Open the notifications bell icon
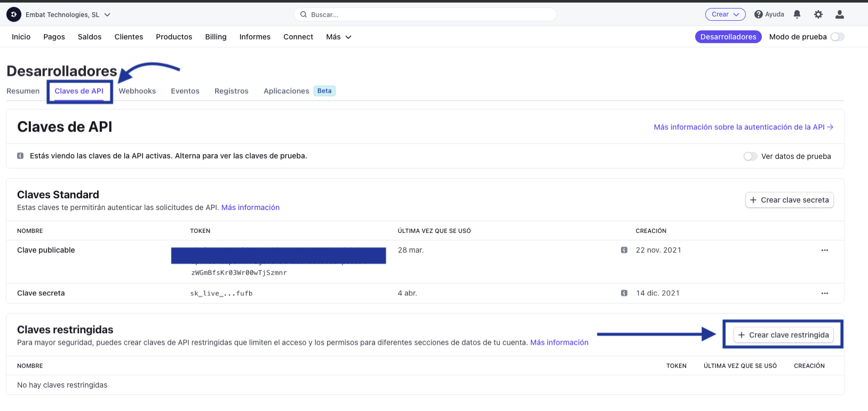This screenshot has height=411, width=868. pos(797,14)
